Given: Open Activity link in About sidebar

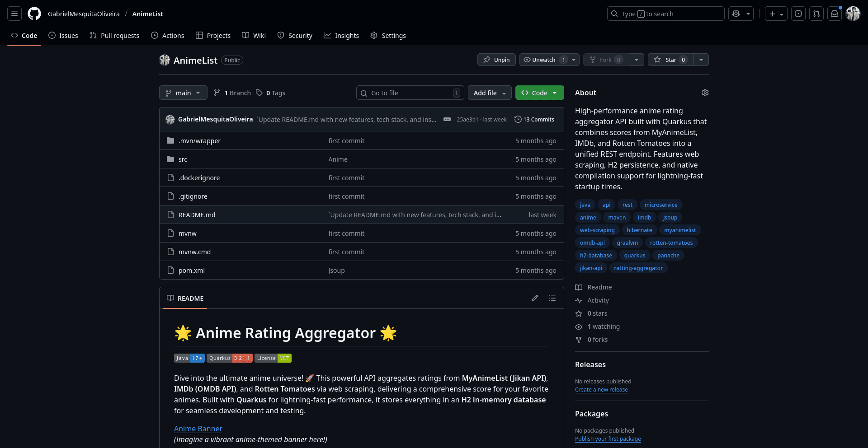Looking at the screenshot, I should pos(592,300).
